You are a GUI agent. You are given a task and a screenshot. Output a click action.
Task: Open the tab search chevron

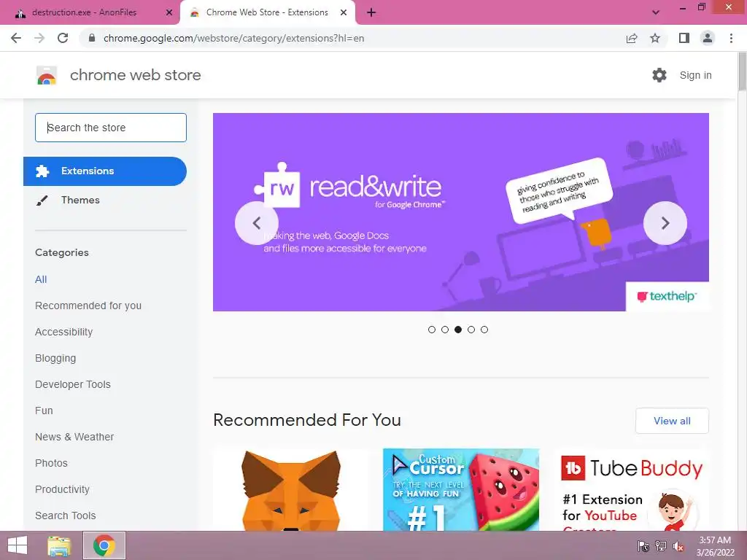click(656, 13)
